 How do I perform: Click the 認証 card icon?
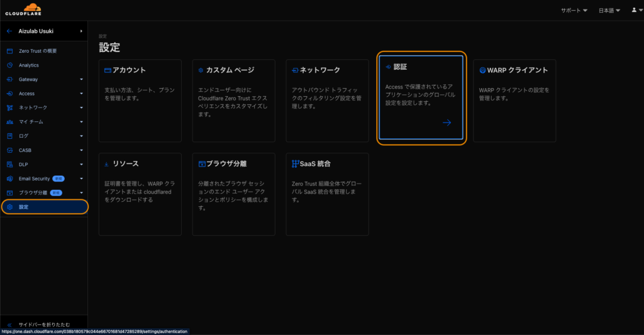click(x=388, y=67)
